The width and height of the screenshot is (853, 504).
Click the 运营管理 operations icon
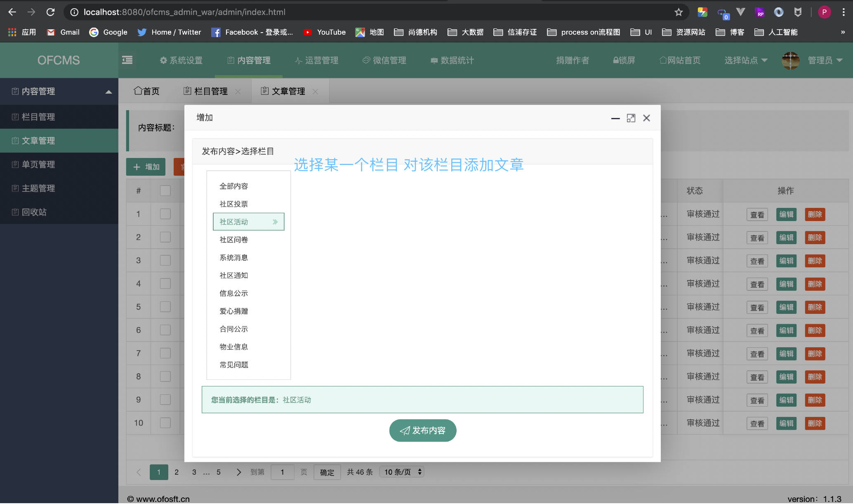coord(317,60)
